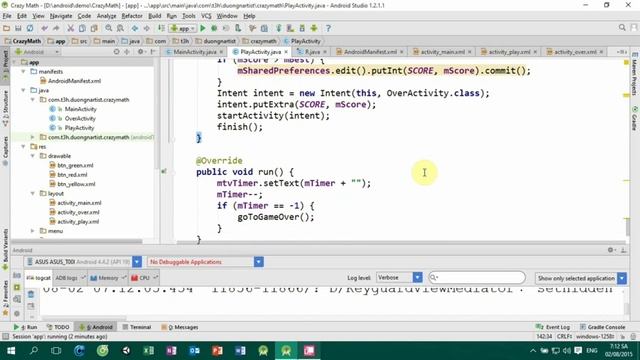Image resolution: width=640 pixels, height=360 pixels.
Task: Collapse the drawable folder
Action: [33, 156]
